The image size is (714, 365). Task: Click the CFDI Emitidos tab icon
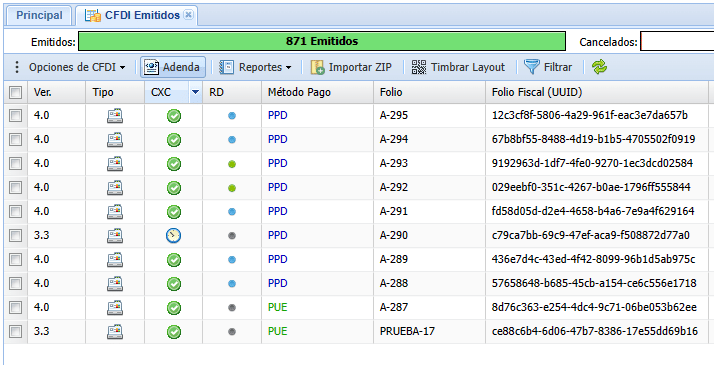pyautogui.click(x=93, y=15)
